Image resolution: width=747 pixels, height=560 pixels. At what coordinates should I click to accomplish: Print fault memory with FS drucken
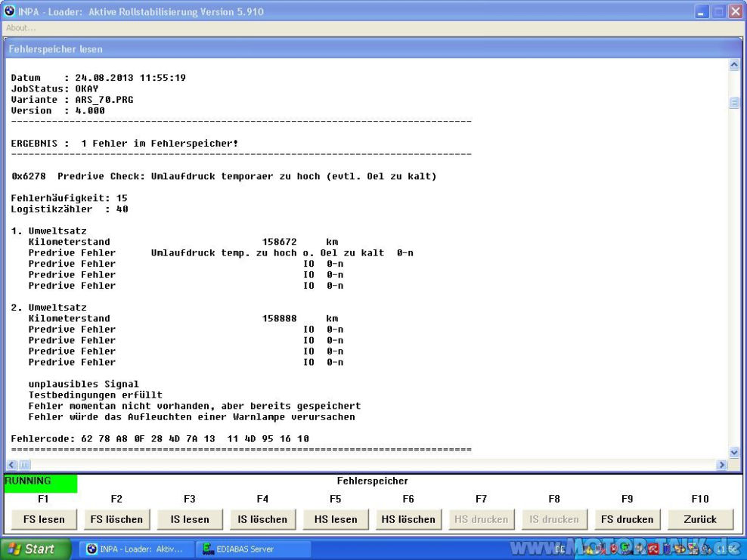pos(627,519)
